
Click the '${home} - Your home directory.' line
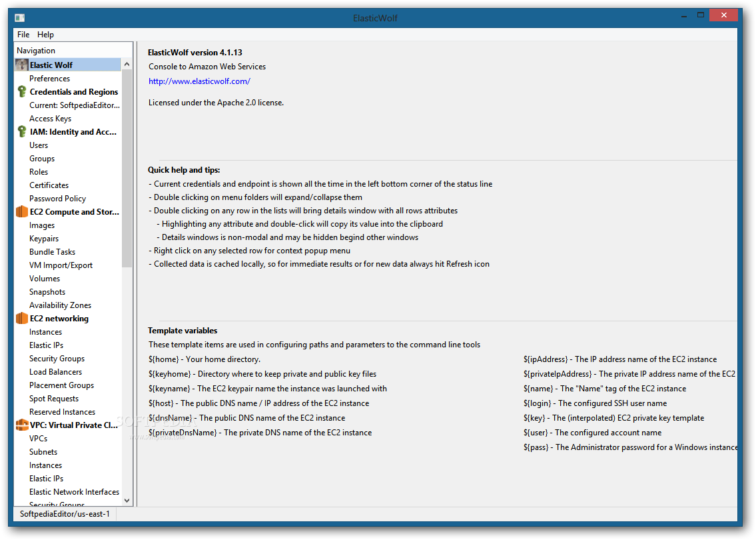click(204, 359)
